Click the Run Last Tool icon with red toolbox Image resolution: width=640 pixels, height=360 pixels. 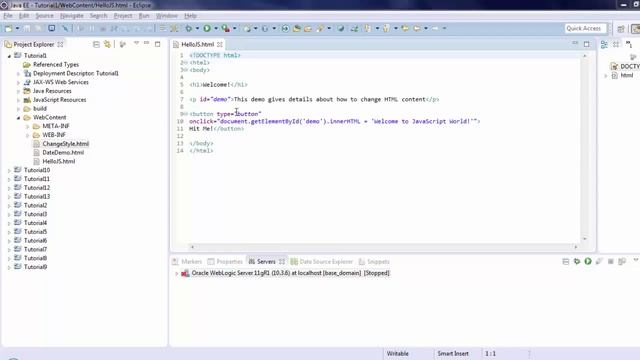coord(225,29)
